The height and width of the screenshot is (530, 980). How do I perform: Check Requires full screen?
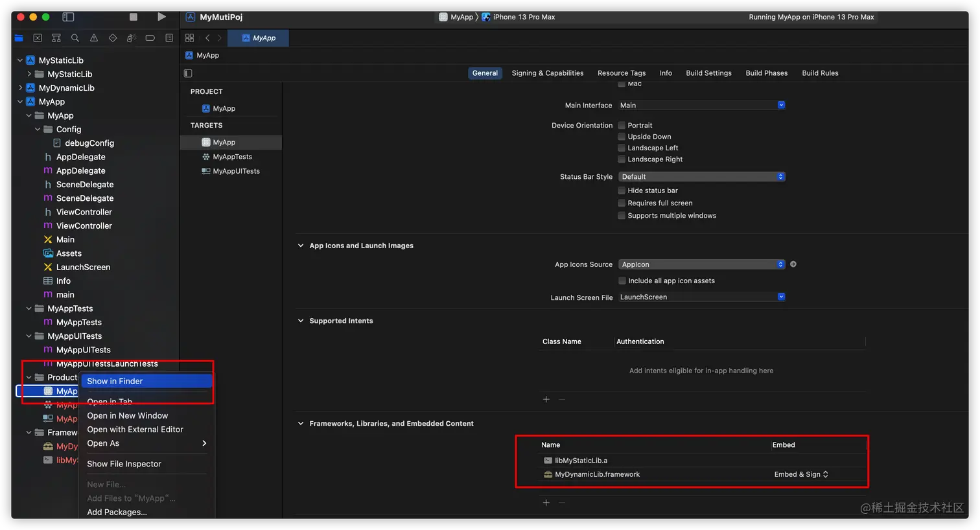622,203
